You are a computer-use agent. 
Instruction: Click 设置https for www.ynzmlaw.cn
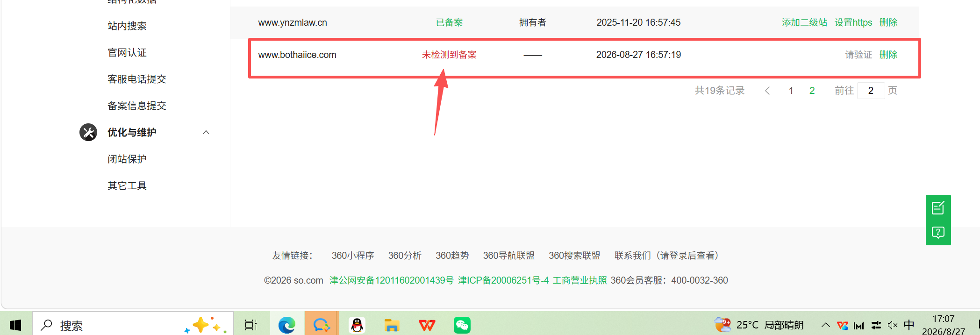click(x=853, y=22)
